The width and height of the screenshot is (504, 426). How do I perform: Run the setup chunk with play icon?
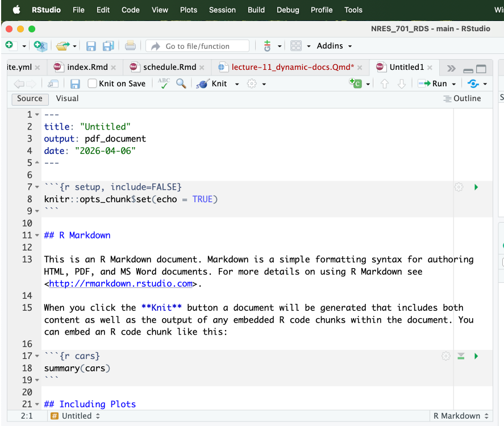[476, 187]
